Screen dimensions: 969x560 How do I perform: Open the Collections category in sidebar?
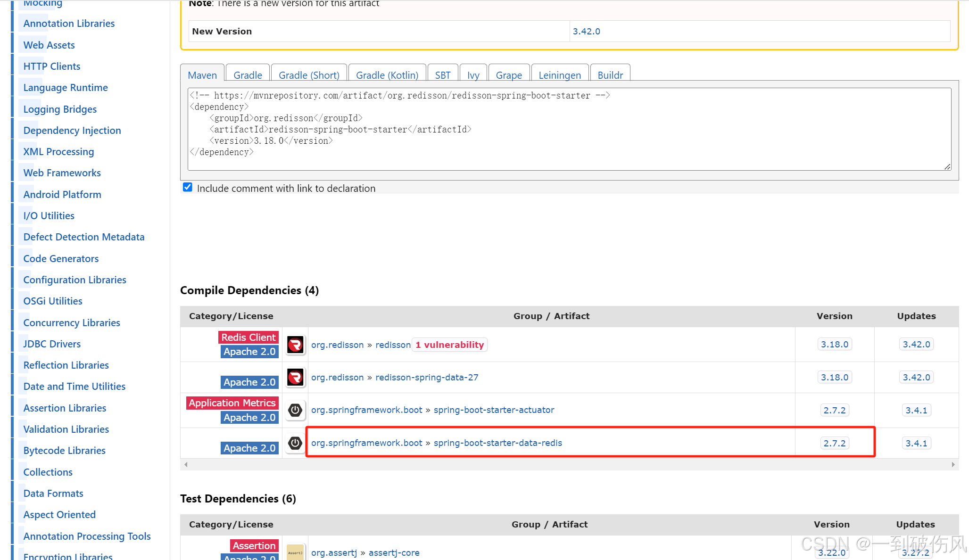47,472
